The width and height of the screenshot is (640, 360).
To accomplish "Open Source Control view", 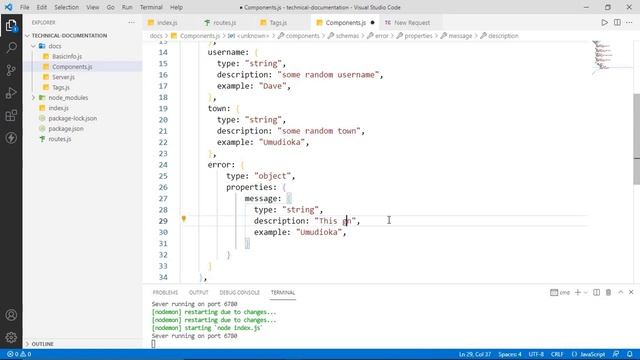I will (11, 70).
